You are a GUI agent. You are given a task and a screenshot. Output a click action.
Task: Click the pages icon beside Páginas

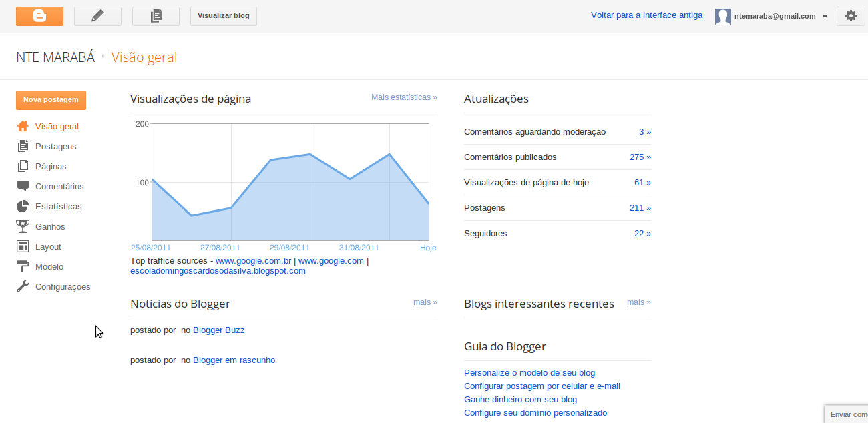(x=23, y=166)
